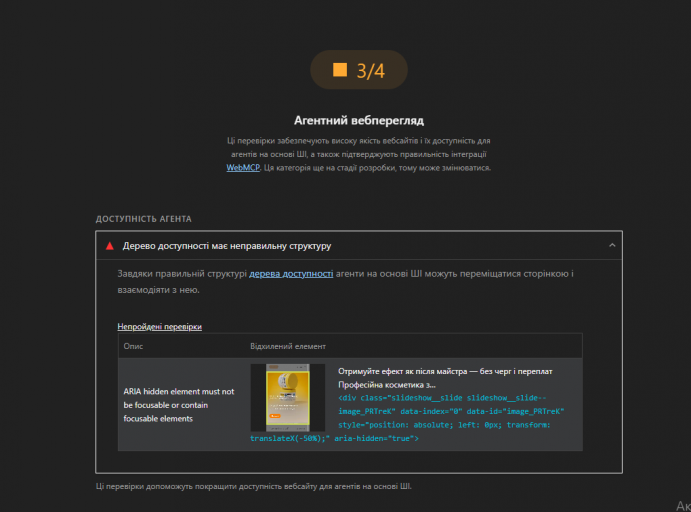Image resolution: width=691 pixels, height=512 pixels.
Task: Click the orange square score icon
Action: point(340,70)
